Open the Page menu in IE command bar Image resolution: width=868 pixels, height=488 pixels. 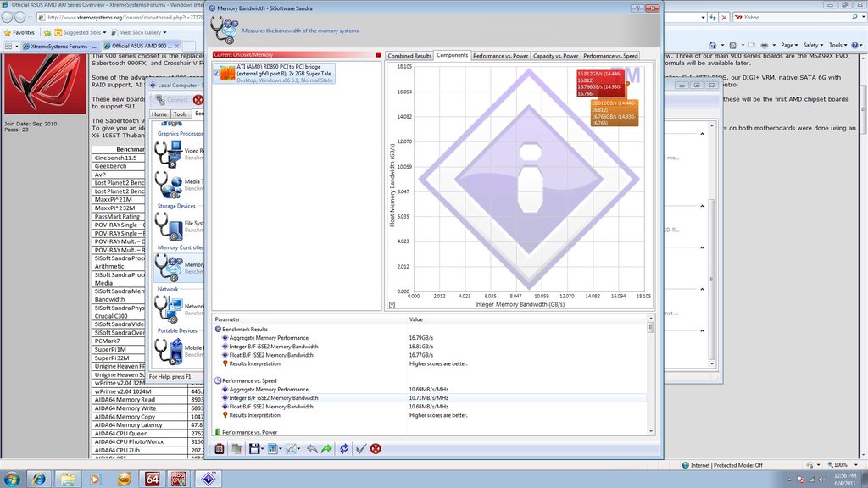tap(789, 46)
